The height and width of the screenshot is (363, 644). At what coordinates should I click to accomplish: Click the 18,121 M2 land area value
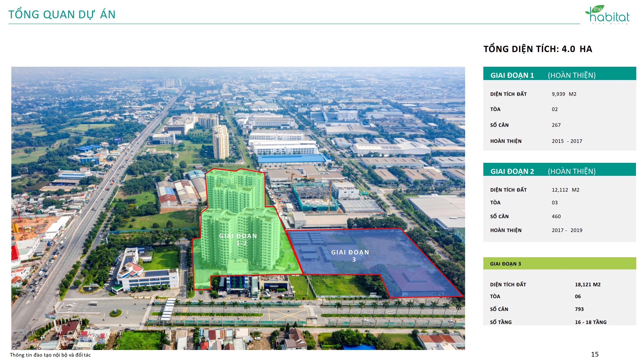(588, 285)
